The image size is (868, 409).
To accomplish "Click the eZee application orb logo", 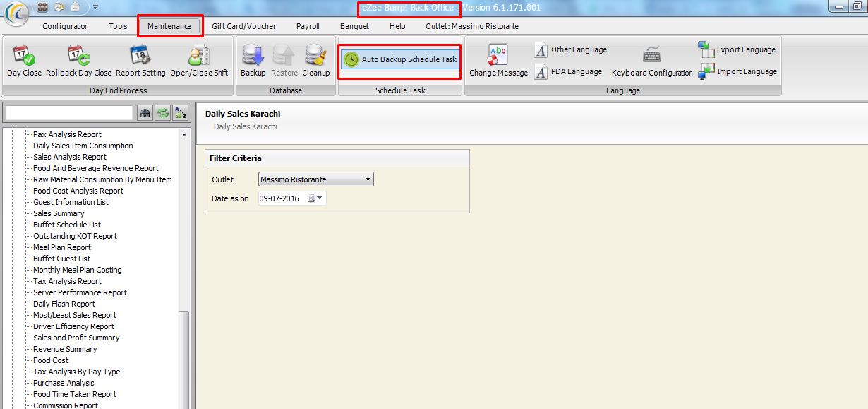I will click(16, 14).
